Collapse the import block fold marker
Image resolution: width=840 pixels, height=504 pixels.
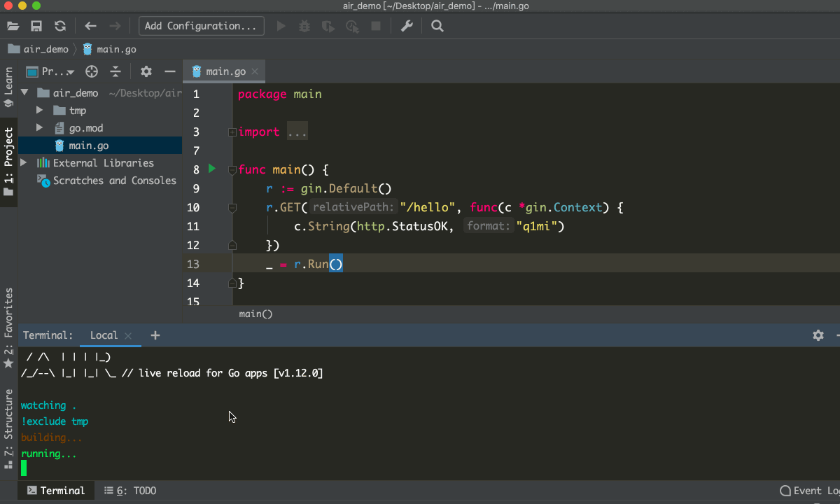(x=232, y=132)
